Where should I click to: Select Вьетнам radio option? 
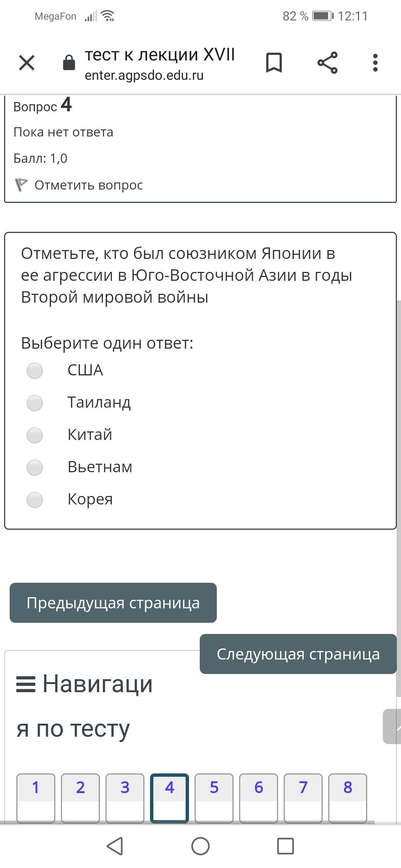[x=35, y=467]
